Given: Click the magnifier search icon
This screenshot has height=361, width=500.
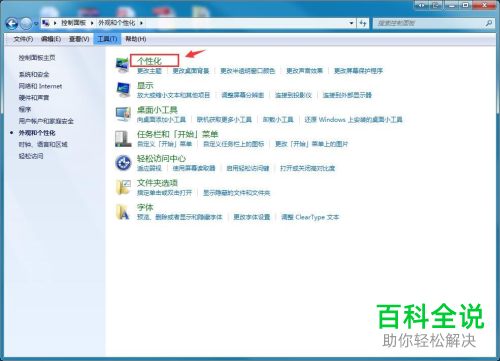Looking at the screenshot, I should coord(489,23).
